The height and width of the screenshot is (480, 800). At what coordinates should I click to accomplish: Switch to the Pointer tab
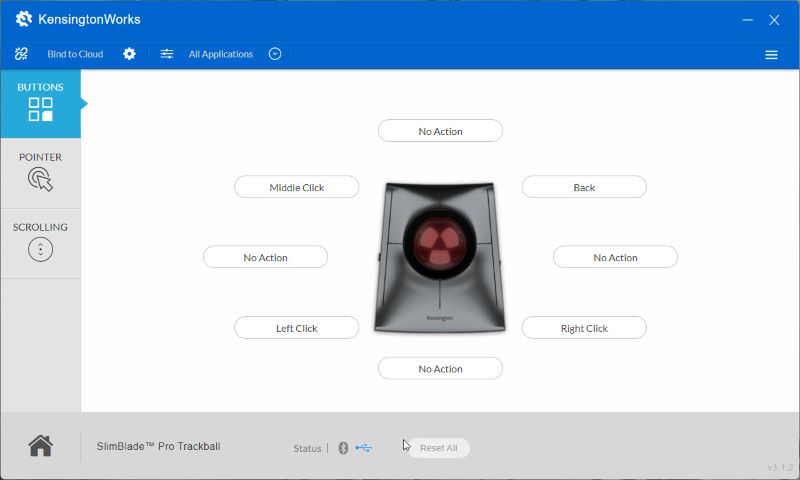click(x=40, y=172)
